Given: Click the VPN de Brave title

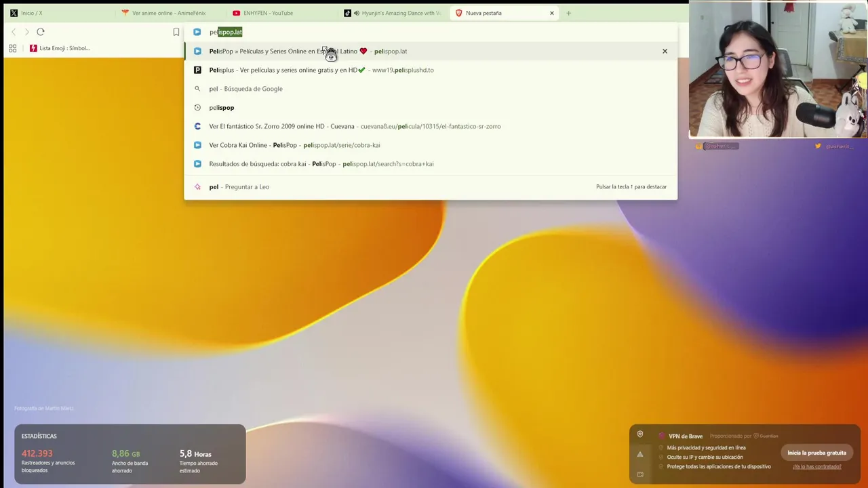Looking at the screenshot, I should pyautogui.click(x=686, y=436).
